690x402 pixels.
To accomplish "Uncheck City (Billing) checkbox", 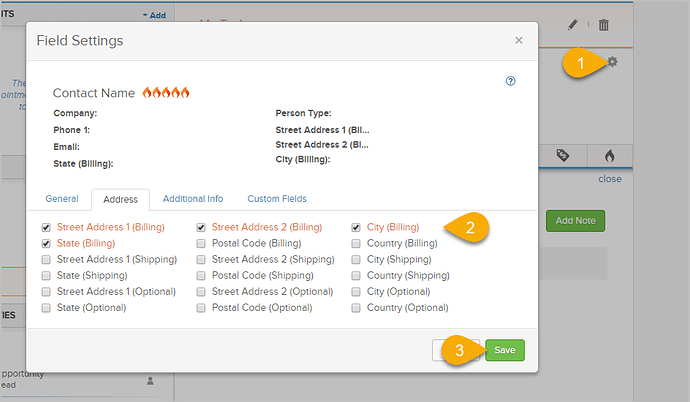I will pos(356,227).
